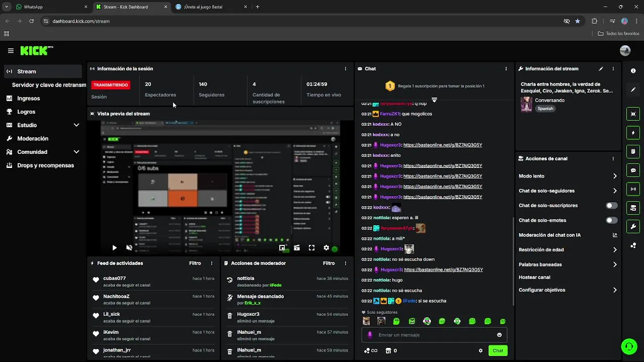Open Modo lento options

point(568,176)
